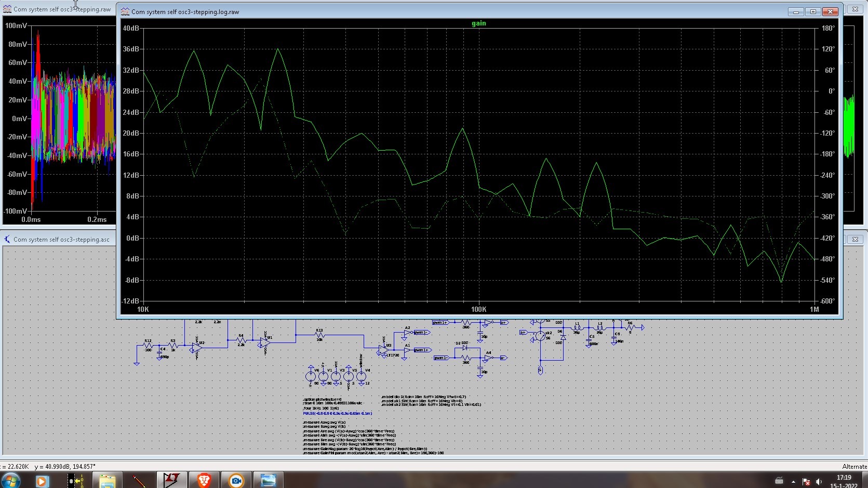Click the 10K frequency axis label

tap(143, 309)
